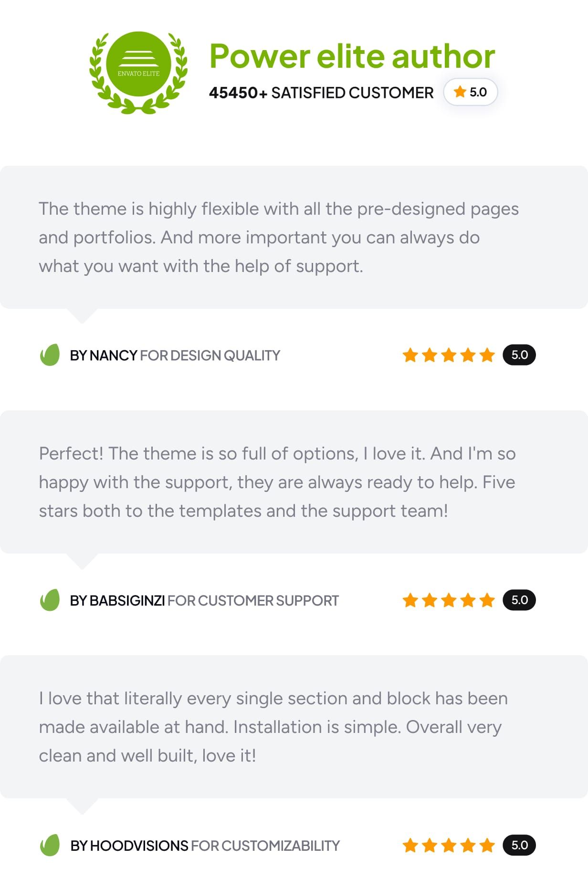This screenshot has width=588, height=888.
Task: Click the Envato leaf icon beside Hoodvisions
Action: tap(50, 845)
